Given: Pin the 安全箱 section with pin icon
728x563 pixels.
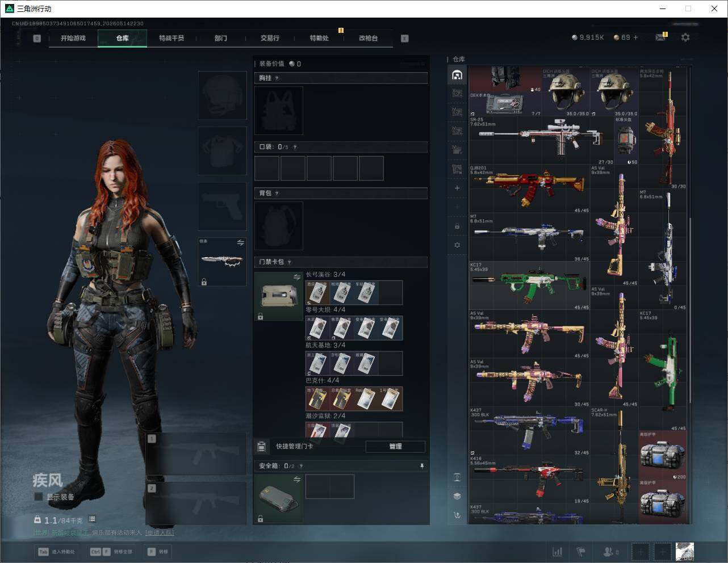Looking at the screenshot, I should (421, 466).
